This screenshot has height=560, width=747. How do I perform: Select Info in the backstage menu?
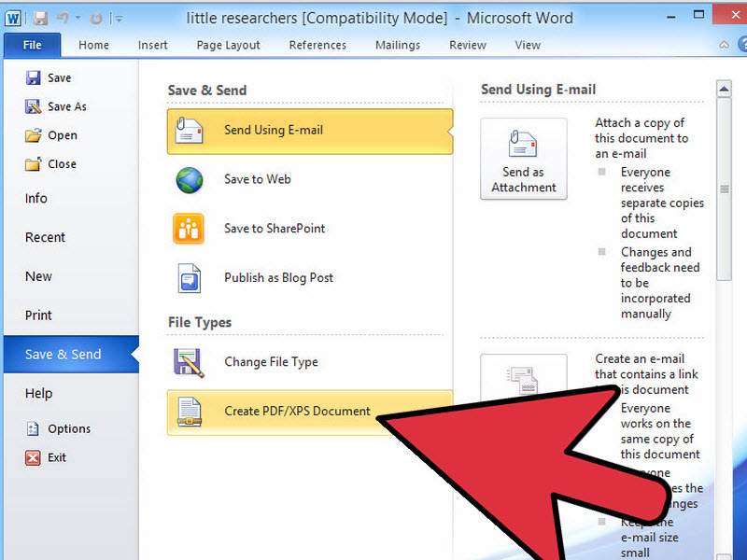click(x=36, y=198)
